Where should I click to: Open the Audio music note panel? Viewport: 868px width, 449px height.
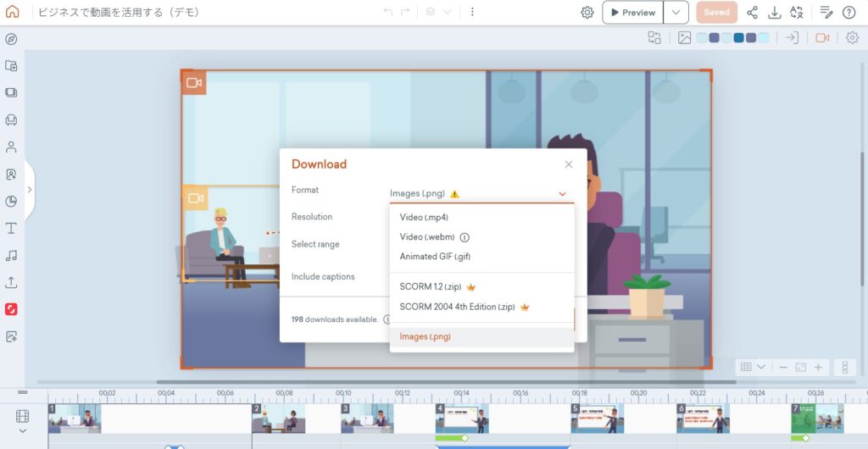11,255
